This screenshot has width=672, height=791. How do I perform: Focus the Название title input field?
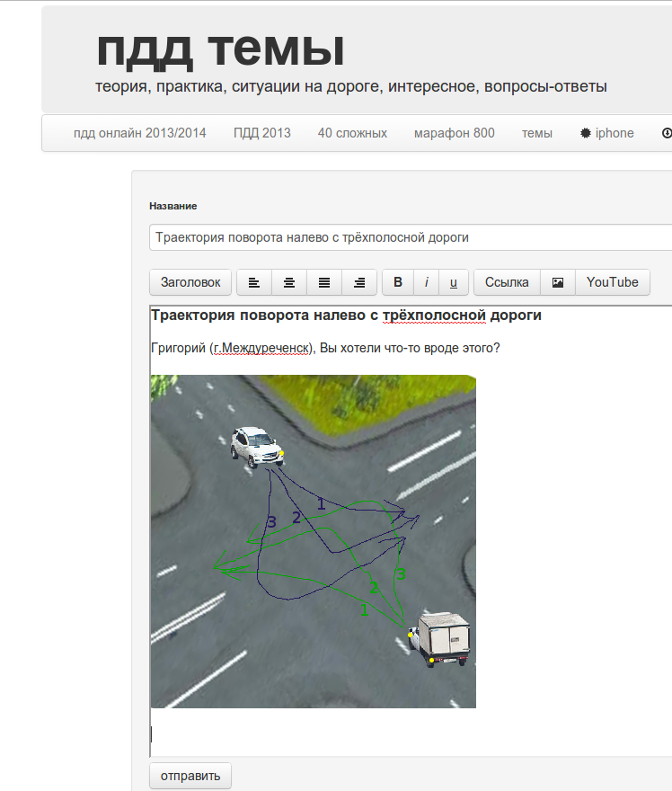click(x=411, y=237)
